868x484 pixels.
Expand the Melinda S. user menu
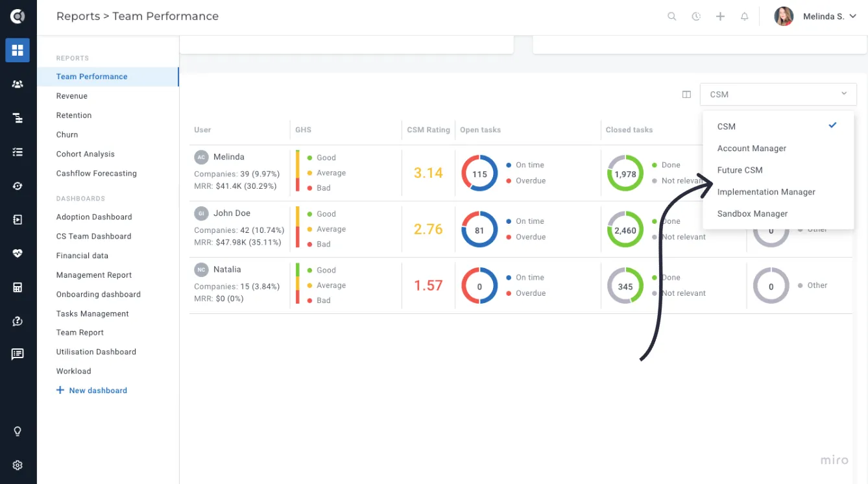pos(816,17)
